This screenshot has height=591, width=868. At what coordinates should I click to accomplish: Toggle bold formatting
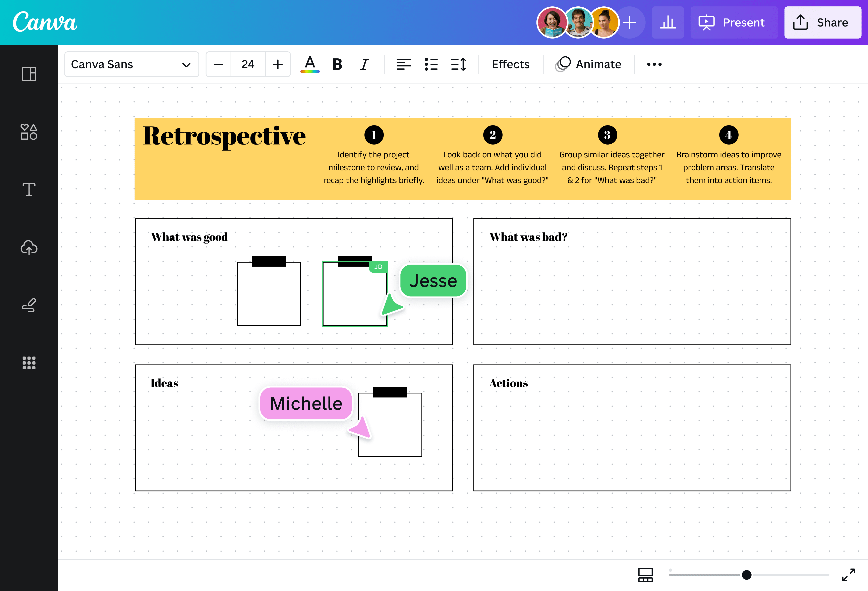337,64
